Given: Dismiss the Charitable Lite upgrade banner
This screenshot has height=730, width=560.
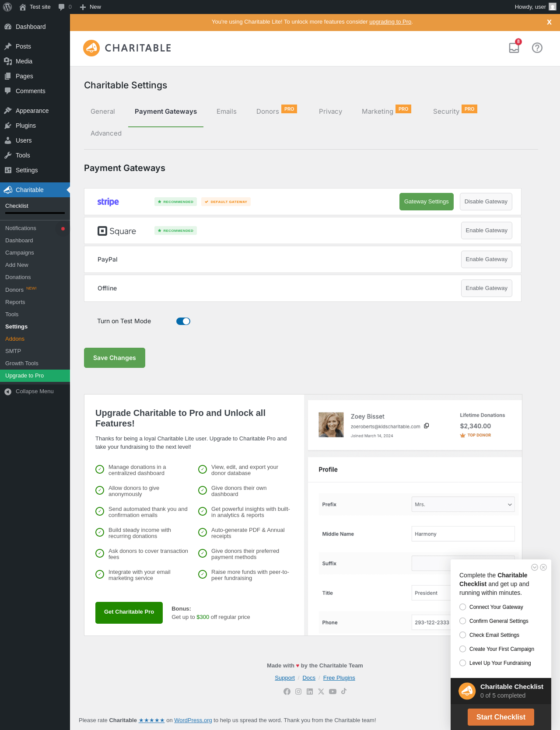Looking at the screenshot, I should tap(549, 22).
